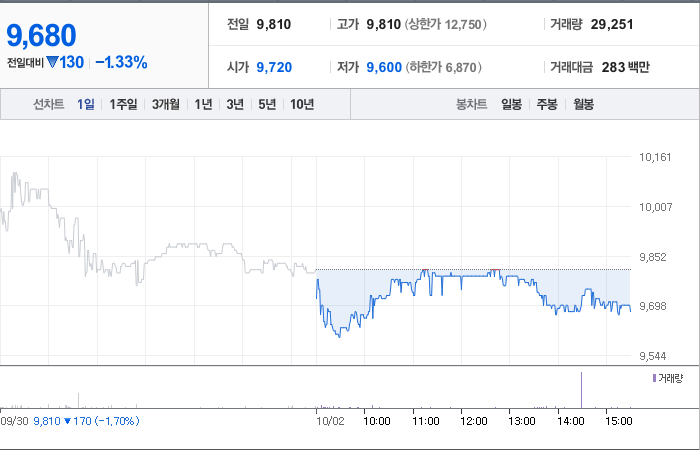Viewport: 700px width, 450px height.
Task: Click the 10:00 time axis label
Action: [377, 421]
